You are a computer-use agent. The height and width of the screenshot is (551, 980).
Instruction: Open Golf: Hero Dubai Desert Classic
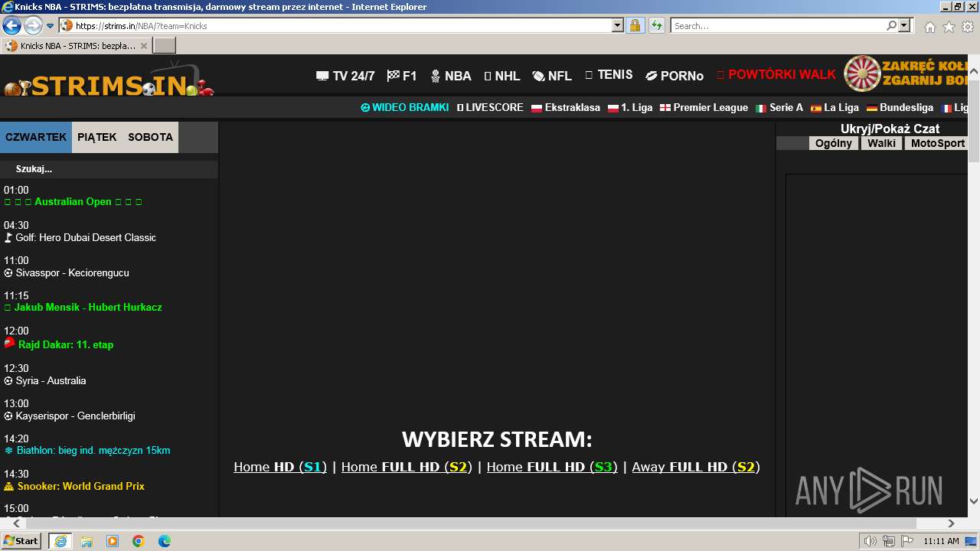click(x=80, y=237)
